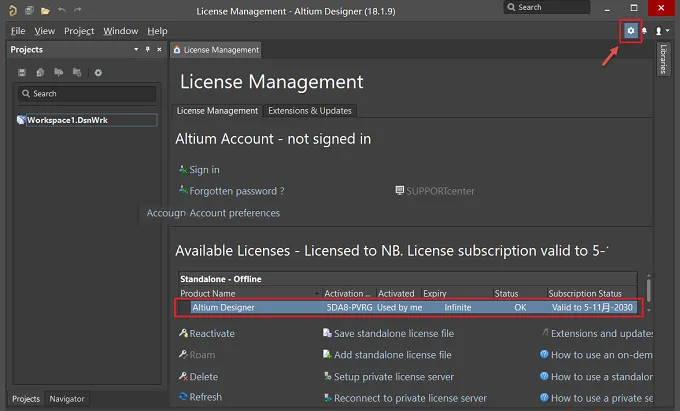Viewport: 680px width, 411px height.
Task: Switch to Extensions & Updates tab
Action: click(x=310, y=111)
